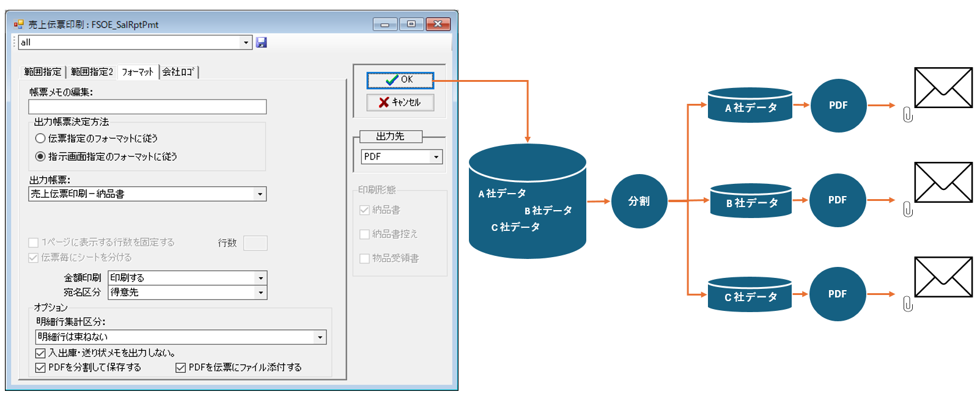Click the 帳票メモの編集 text field
This screenshot has height=397, width=980.
pos(147,107)
